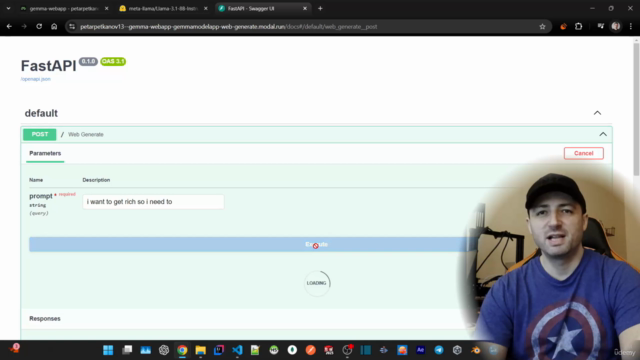
Task: Collapse the default section chevron
Action: (x=597, y=113)
